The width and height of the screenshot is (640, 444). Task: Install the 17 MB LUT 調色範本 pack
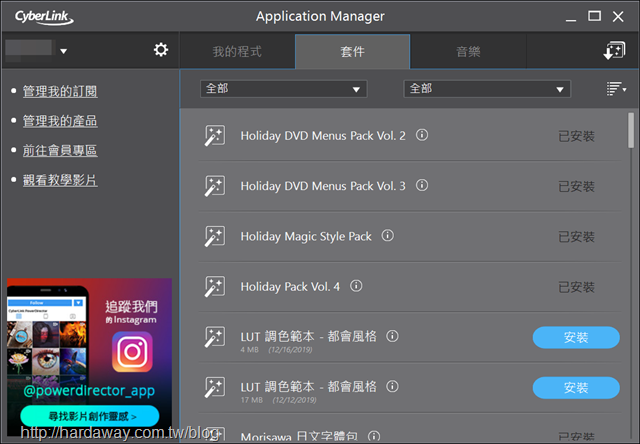576,388
